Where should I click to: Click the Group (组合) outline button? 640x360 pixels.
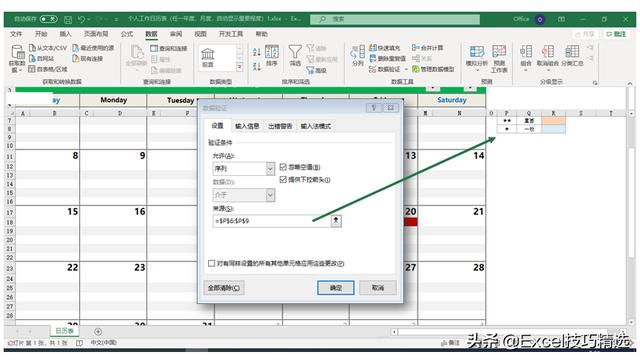click(x=526, y=58)
